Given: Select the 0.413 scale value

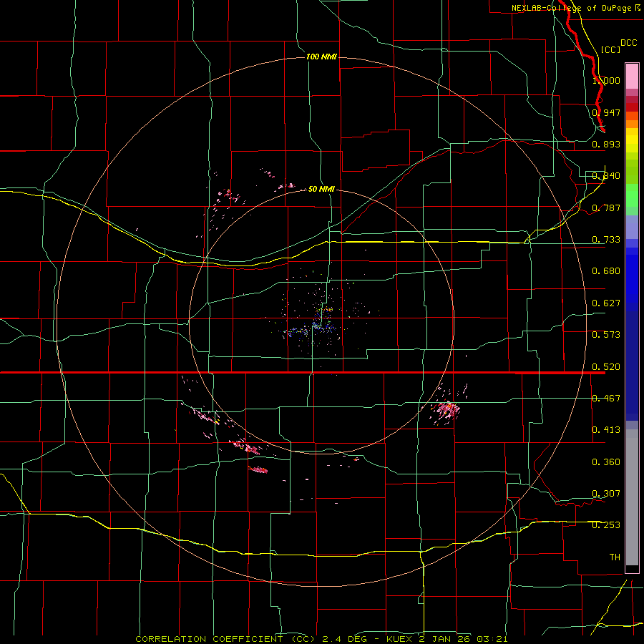Looking at the screenshot, I should pos(606,429).
